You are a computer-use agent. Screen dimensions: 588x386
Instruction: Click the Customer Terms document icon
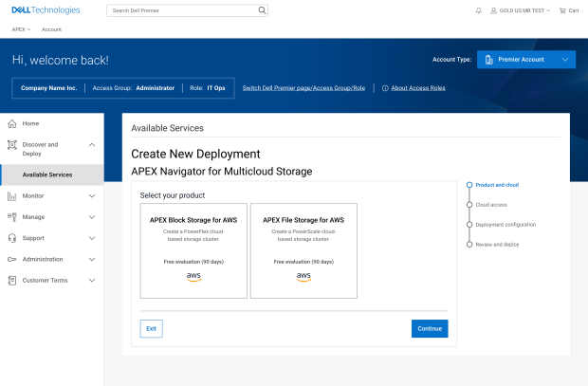(12, 280)
